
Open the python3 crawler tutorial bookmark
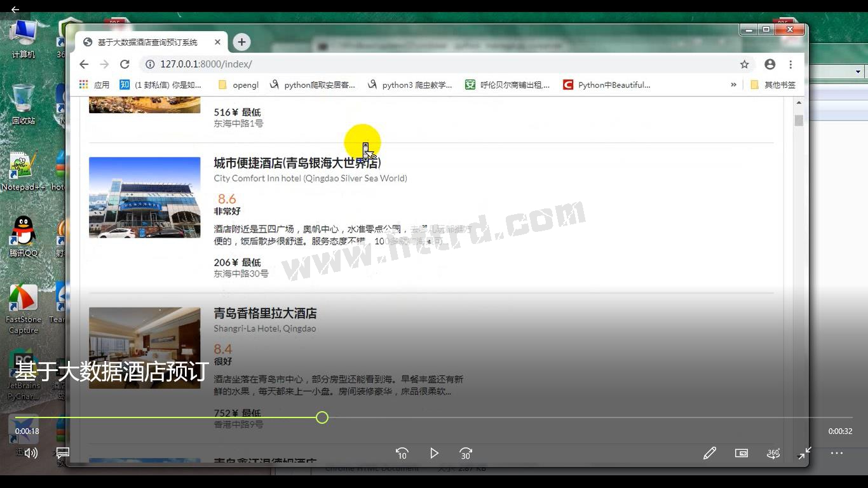(410, 85)
